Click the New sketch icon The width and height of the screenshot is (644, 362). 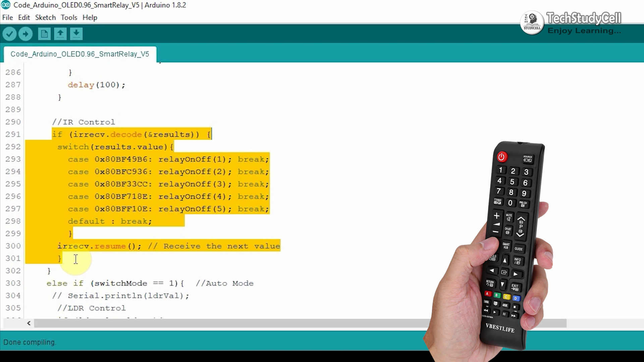tap(44, 34)
